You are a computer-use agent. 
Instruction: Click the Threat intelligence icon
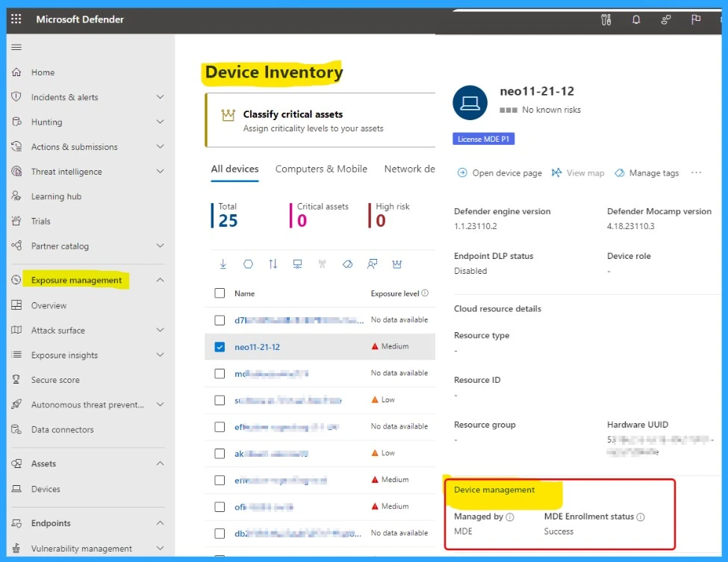click(x=16, y=171)
